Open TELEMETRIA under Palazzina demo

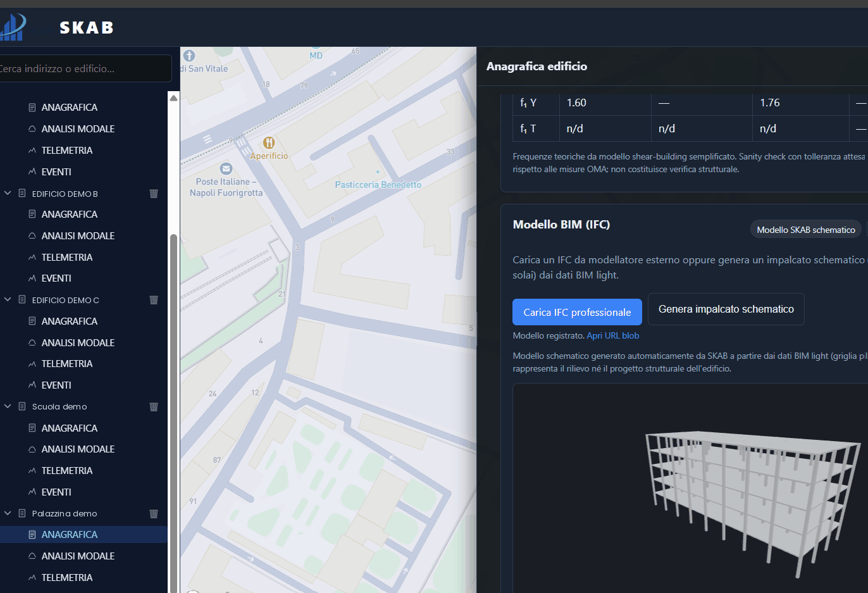[x=67, y=578]
